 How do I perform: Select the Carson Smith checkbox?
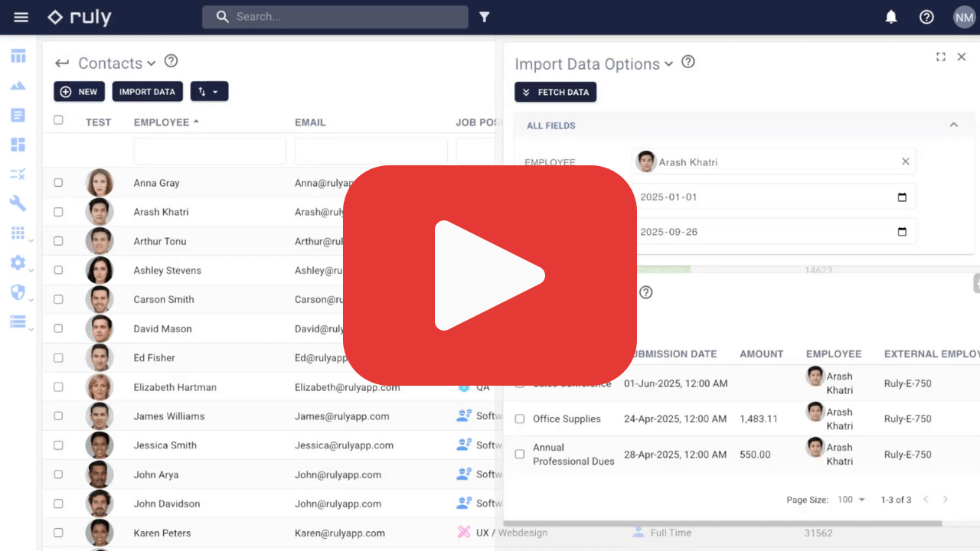58,299
